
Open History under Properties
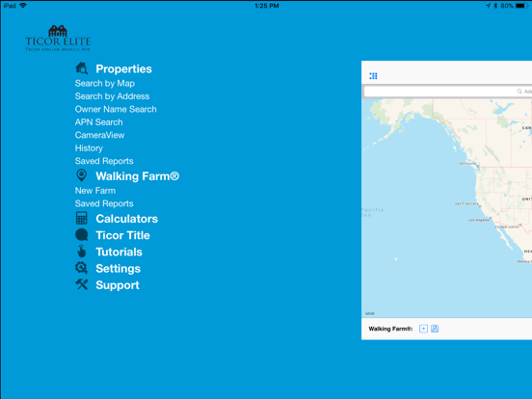click(89, 148)
